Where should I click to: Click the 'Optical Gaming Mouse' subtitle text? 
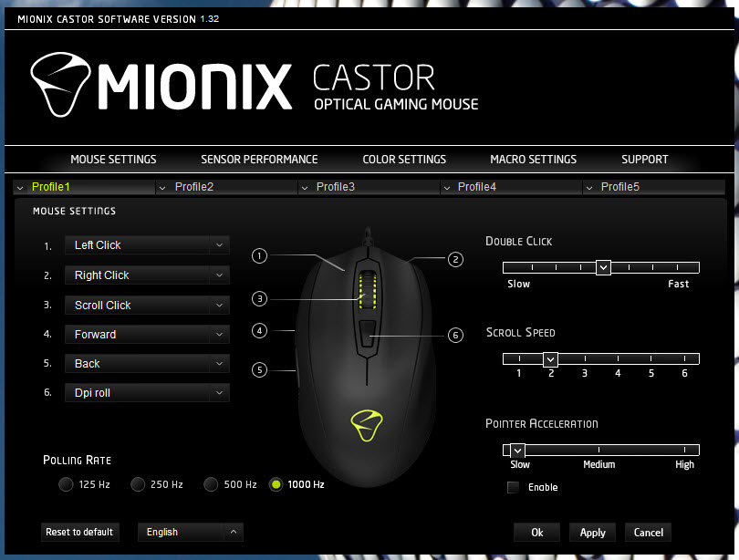coord(396,104)
